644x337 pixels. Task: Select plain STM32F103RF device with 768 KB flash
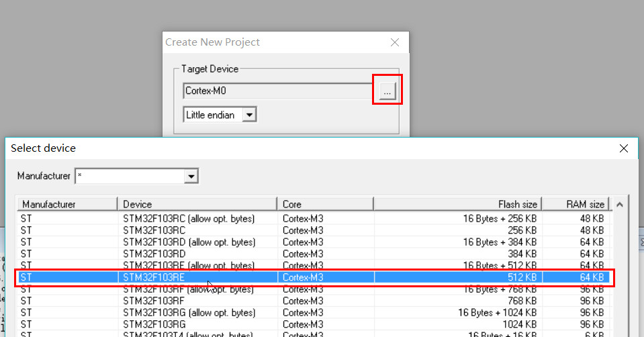(x=314, y=301)
